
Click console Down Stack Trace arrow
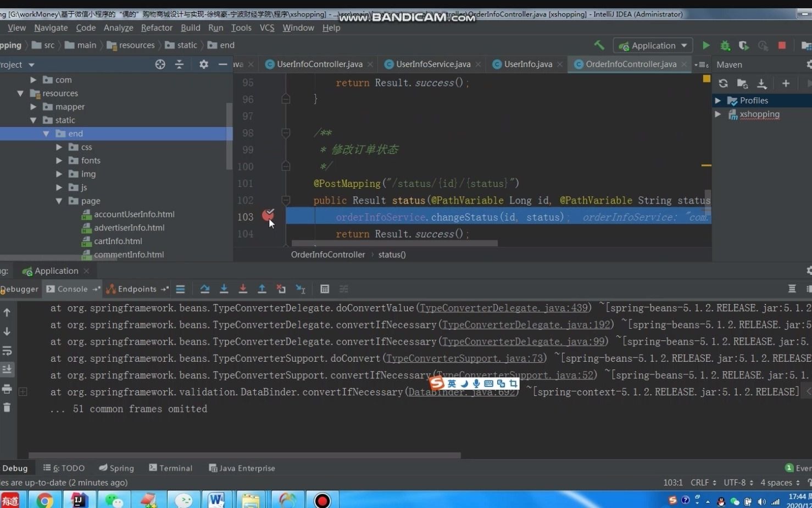[7, 332]
